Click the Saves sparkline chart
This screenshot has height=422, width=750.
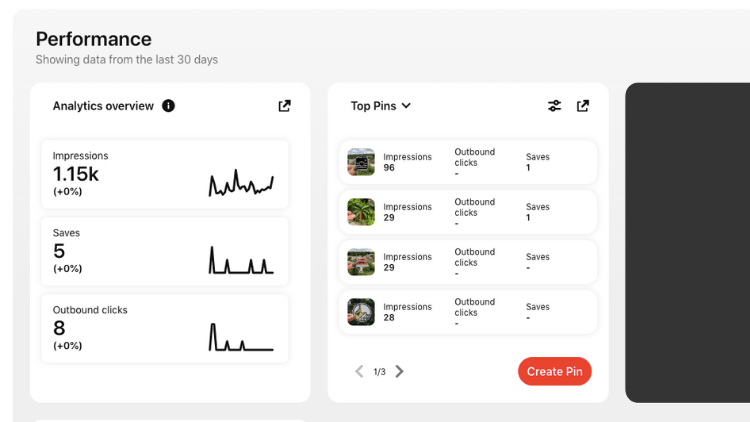point(241,260)
